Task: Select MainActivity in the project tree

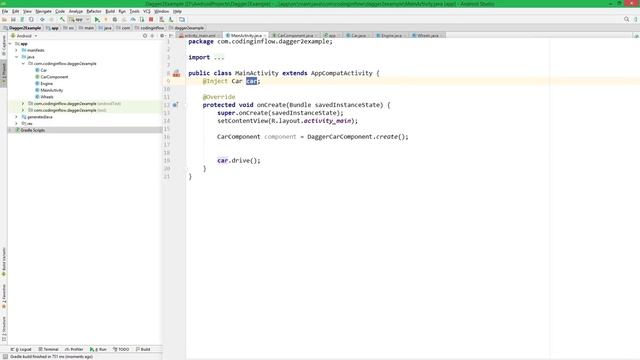Action: tap(51, 90)
